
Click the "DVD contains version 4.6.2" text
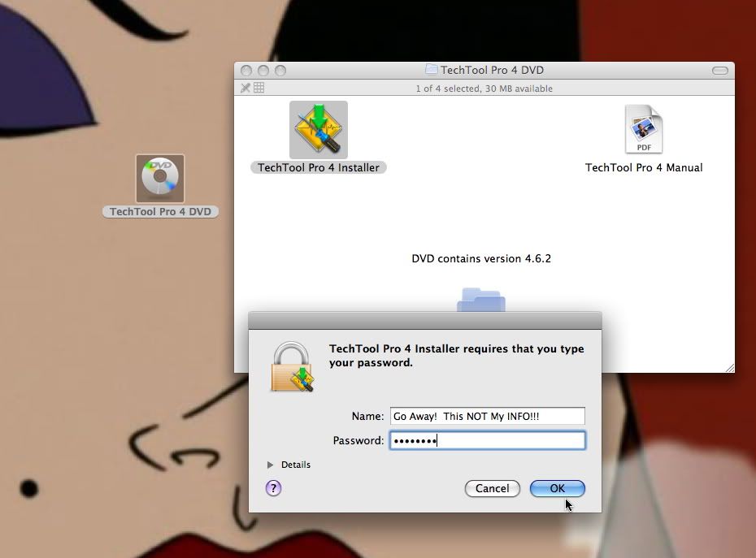[481, 258]
